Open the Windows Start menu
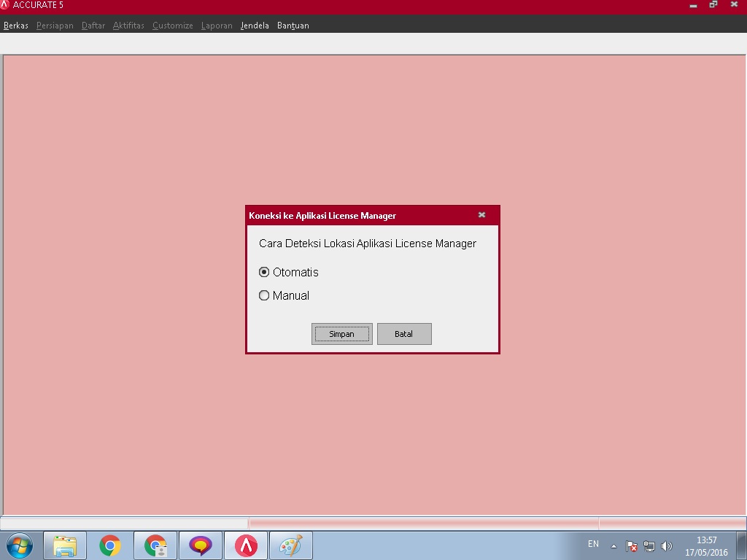Image resolution: width=747 pixels, height=560 pixels. [19, 545]
